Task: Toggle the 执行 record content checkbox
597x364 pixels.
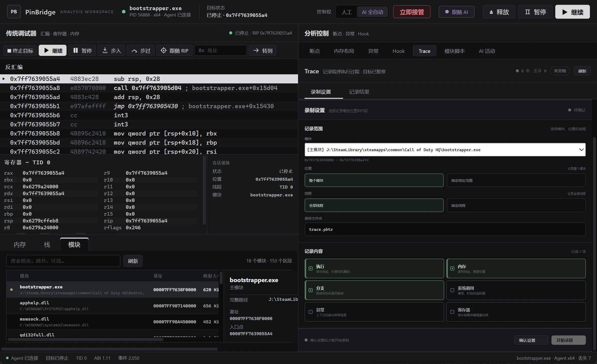Action: click(311, 268)
